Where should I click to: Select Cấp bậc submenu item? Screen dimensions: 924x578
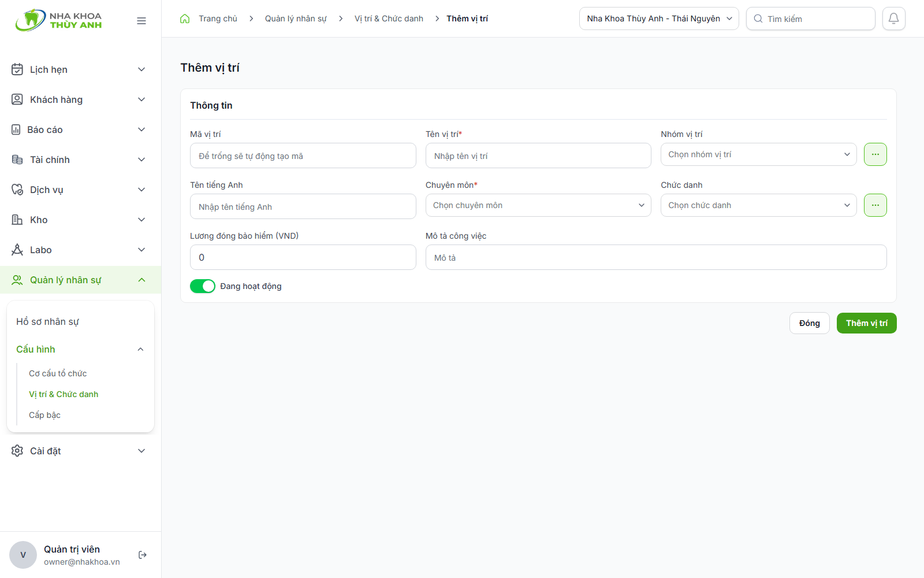(44, 415)
